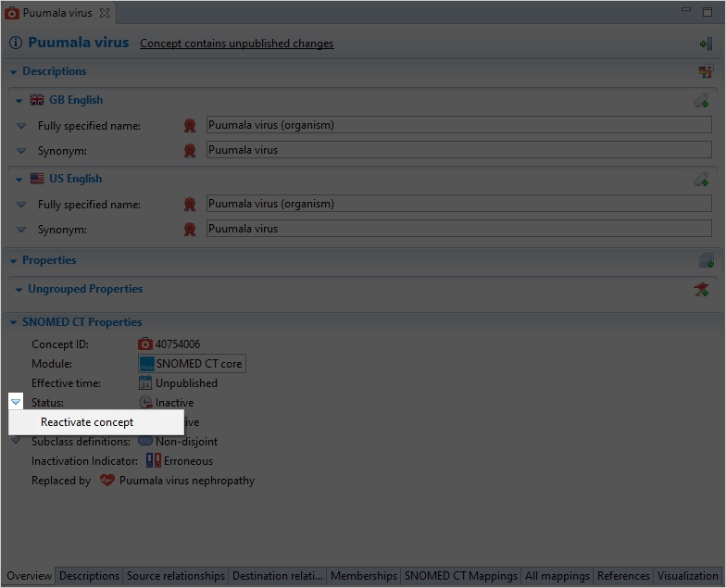Collapse the Descriptions section
The image size is (726, 588).
pyautogui.click(x=14, y=71)
